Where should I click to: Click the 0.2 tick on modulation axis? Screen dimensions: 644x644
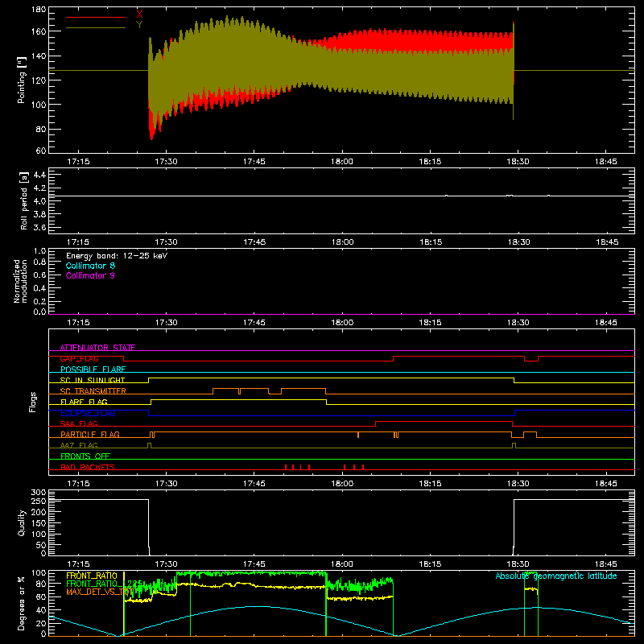tap(39, 301)
